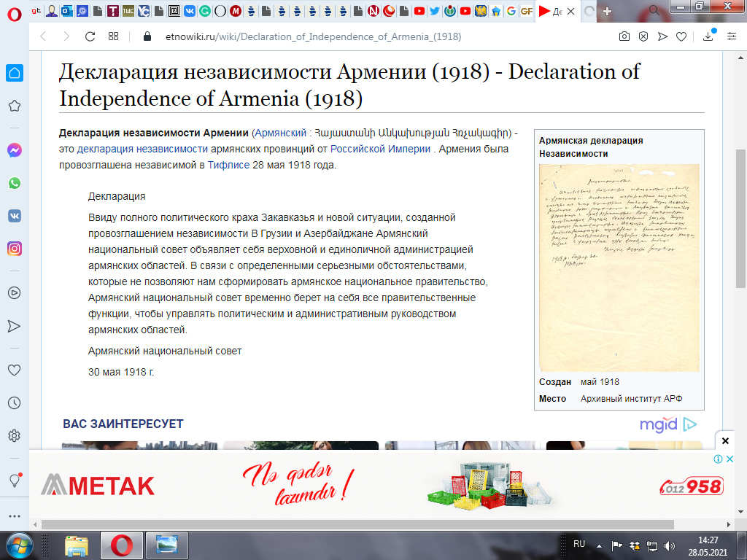
Task: Open the Action Center flag tray icon
Action: pos(617,546)
